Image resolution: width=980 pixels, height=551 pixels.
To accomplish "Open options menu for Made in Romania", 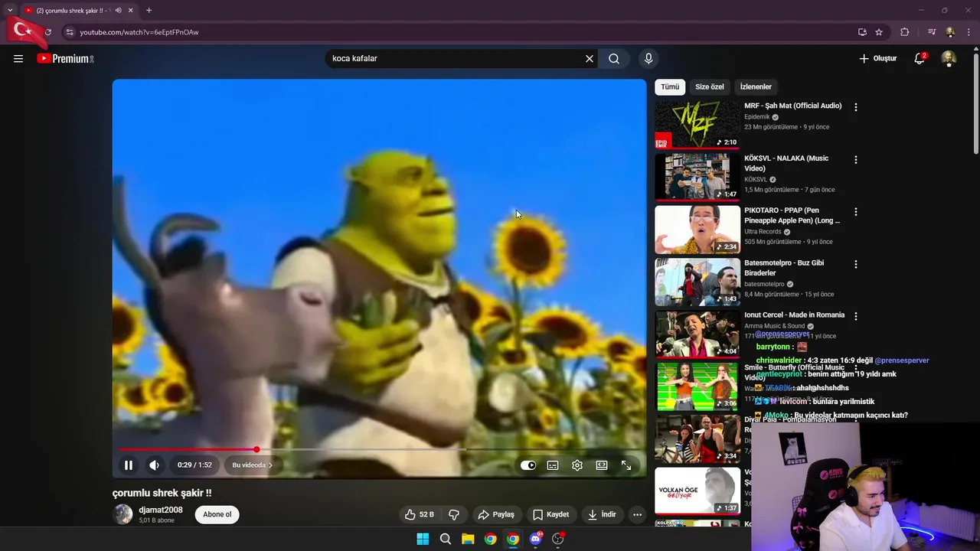I will (856, 316).
